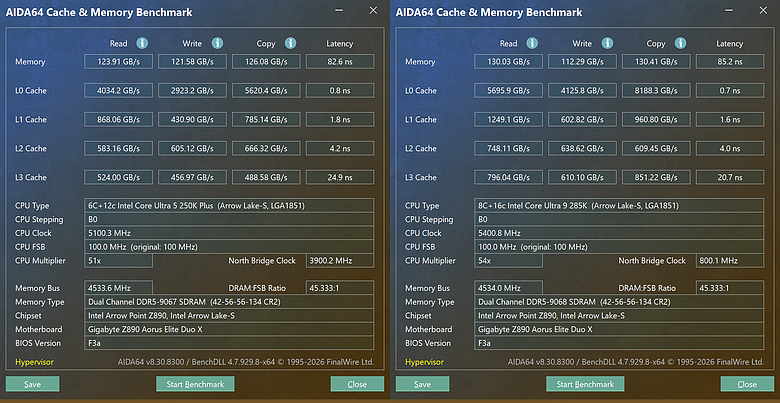Click Memory Type DDR5-9068 SDRAM field
780x403 pixels.
tap(619, 302)
